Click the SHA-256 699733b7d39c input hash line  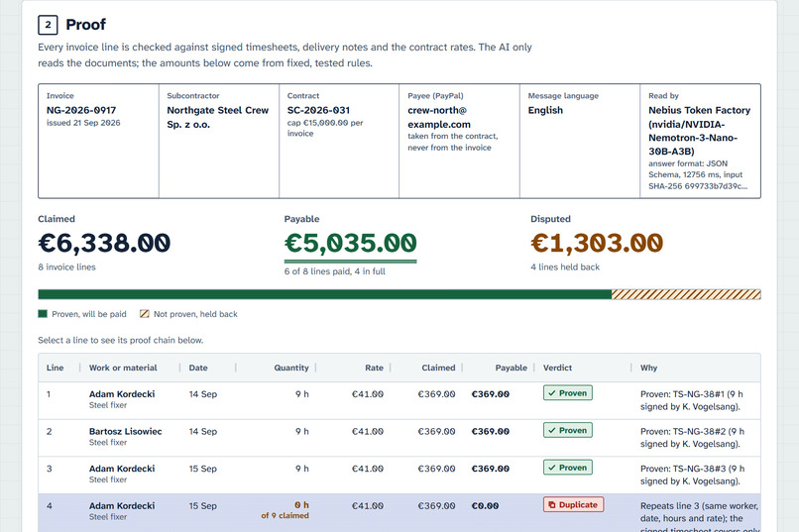coord(698,186)
